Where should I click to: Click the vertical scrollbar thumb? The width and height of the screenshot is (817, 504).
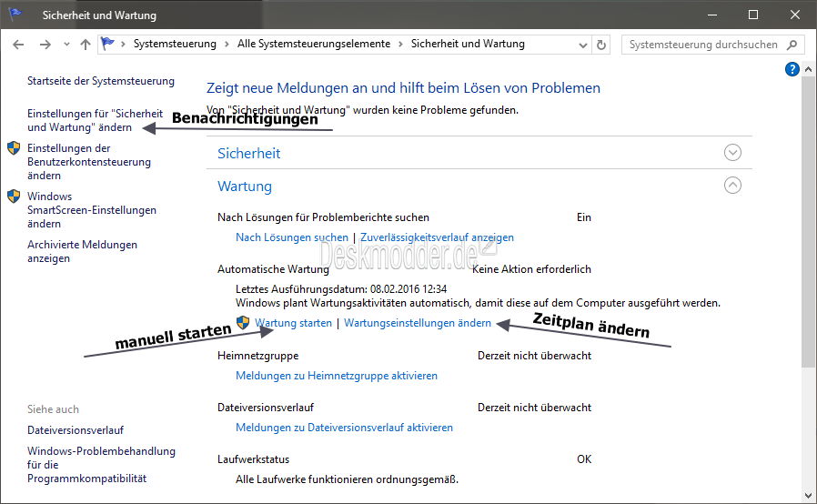[x=808, y=221]
